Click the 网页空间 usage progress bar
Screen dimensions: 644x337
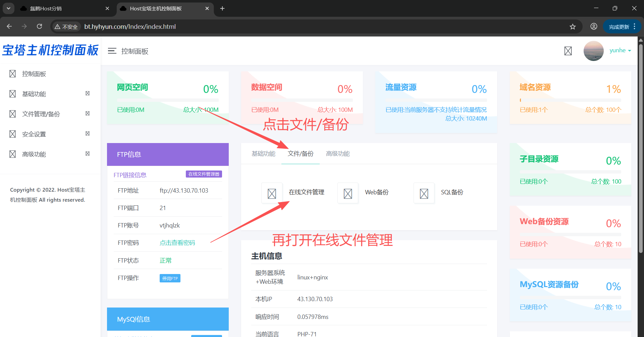click(168, 100)
